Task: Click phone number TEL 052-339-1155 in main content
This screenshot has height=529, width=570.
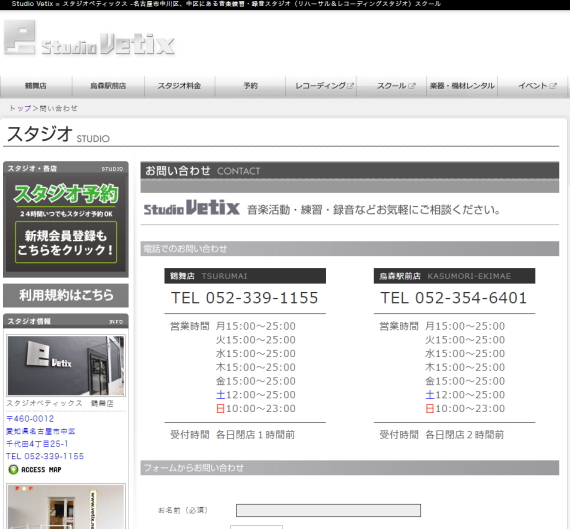Action: pyautogui.click(x=245, y=298)
